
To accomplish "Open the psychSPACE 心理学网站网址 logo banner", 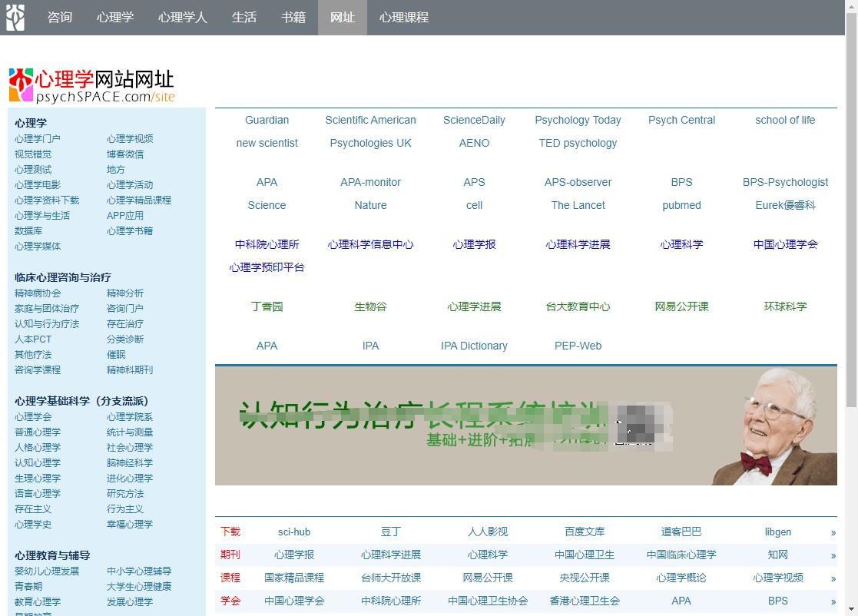I will pos(91,85).
